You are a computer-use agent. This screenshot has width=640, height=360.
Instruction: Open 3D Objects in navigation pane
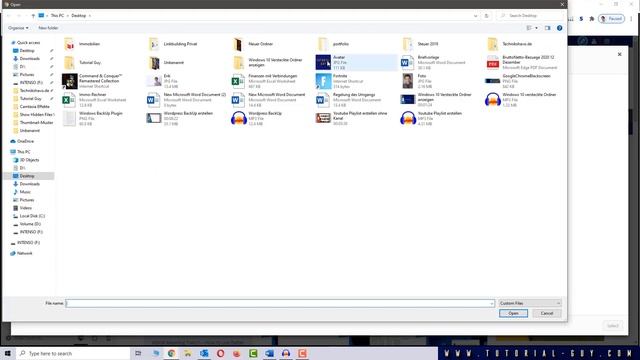point(29,160)
